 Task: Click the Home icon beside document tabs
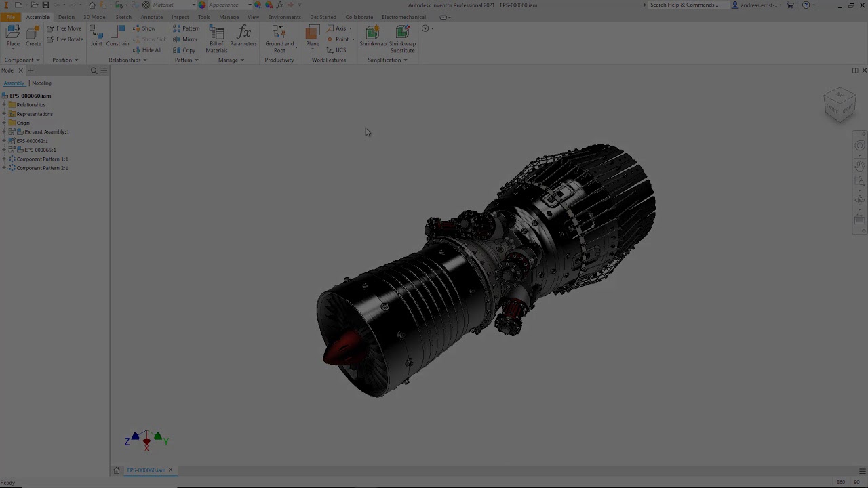[117, 470]
